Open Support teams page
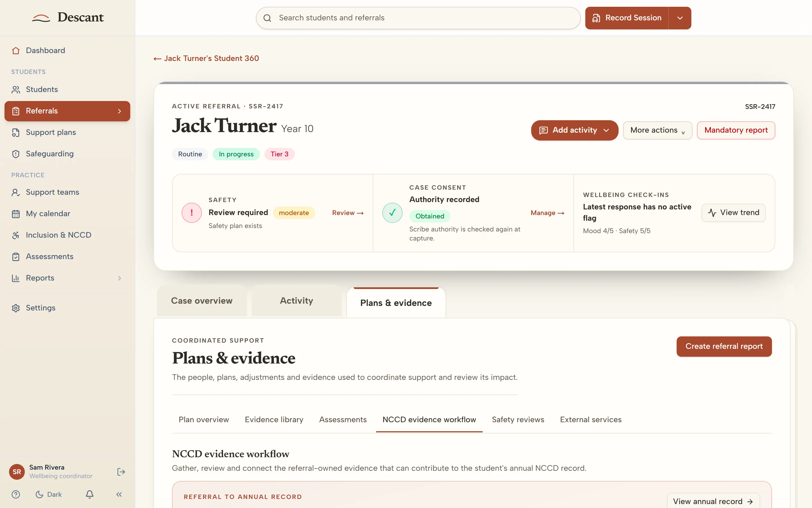Image resolution: width=812 pixels, height=508 pixels. coord(67,192)
